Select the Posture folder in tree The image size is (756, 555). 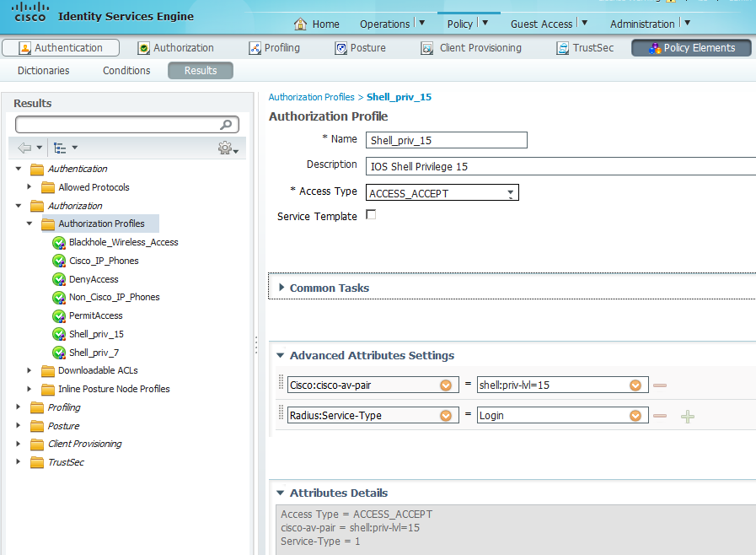tap(63, 426)
